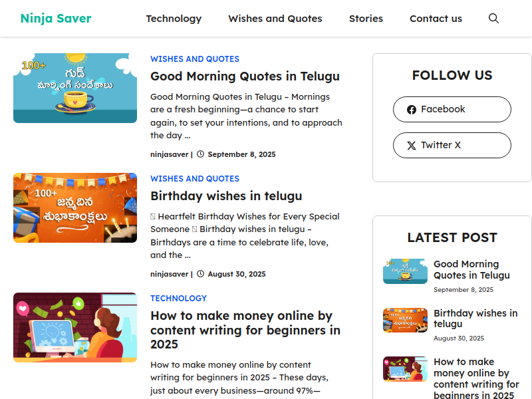The image size is (532, 399).
Task: Open ninjasaver author link on first post
Action: point(169,154)
